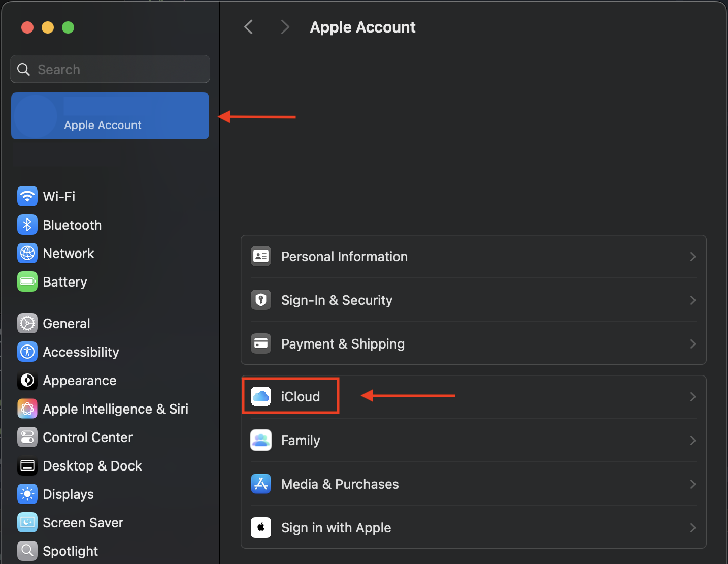Click the Battery icon
This screenshot has height=564, width=728.
pos(27,281)
